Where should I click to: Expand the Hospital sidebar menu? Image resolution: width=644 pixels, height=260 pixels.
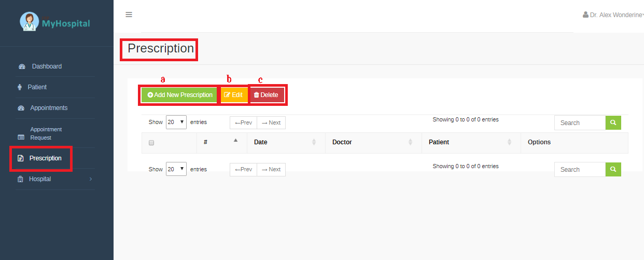coord(40,179)
